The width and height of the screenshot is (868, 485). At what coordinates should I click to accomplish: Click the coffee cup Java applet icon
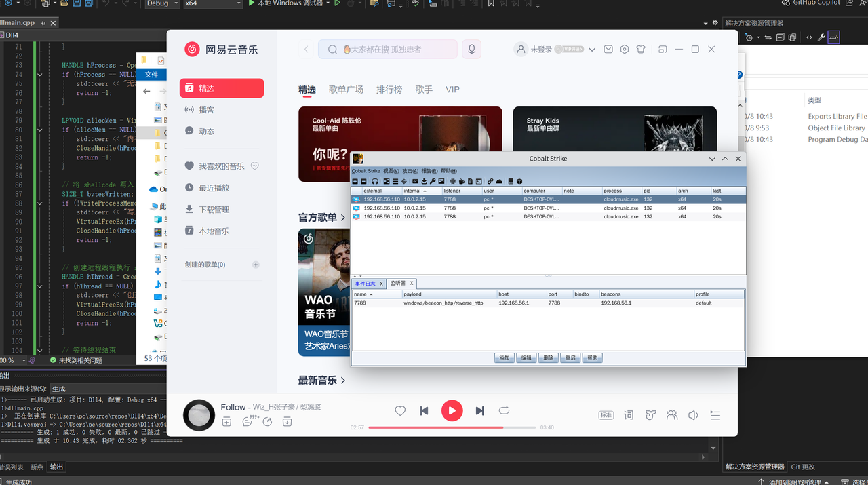click(462, 181)
